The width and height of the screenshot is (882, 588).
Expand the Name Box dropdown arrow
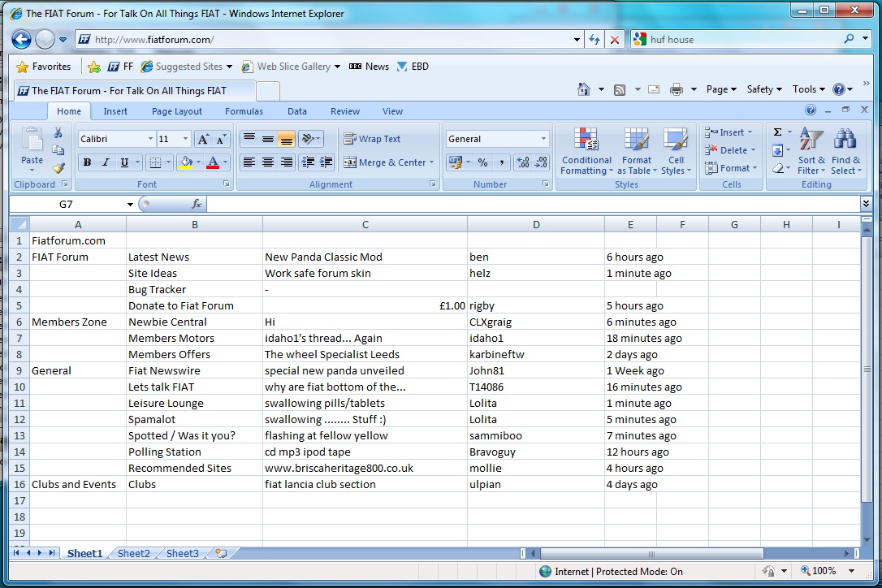pyautogui.click(x=130, y=204)
